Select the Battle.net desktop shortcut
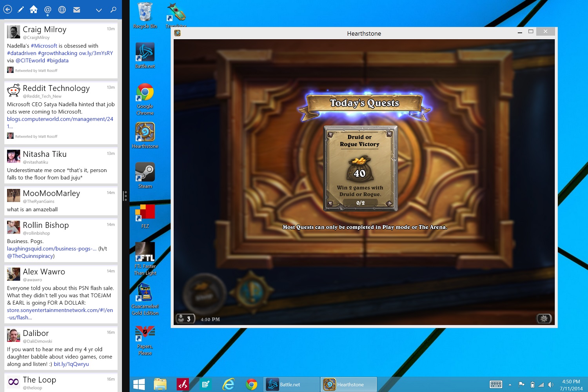The height and width of the screenshot is (392, 588). (x=145, y=55)
